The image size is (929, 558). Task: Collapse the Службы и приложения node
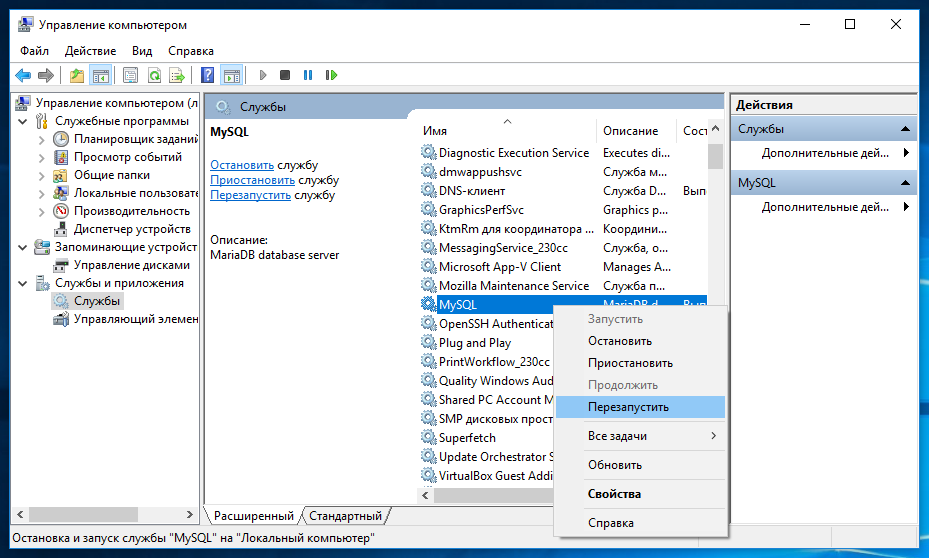23,284
